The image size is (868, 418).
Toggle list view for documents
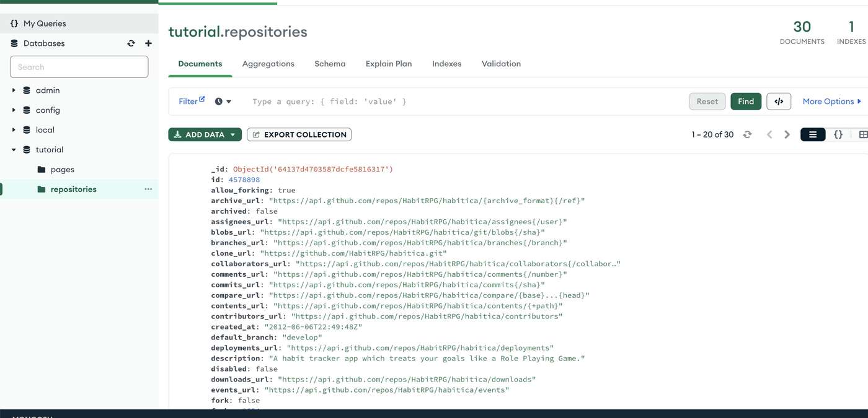tap(812, 134)
